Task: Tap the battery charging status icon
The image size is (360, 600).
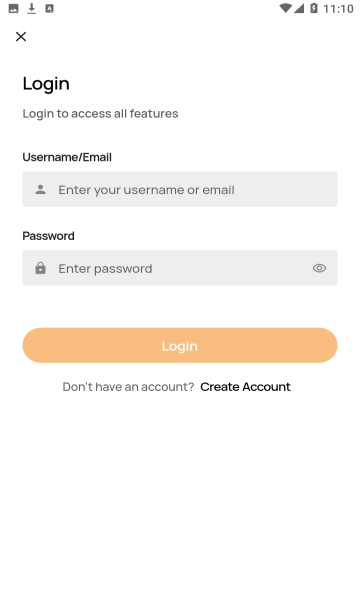Action: point(314,8)
